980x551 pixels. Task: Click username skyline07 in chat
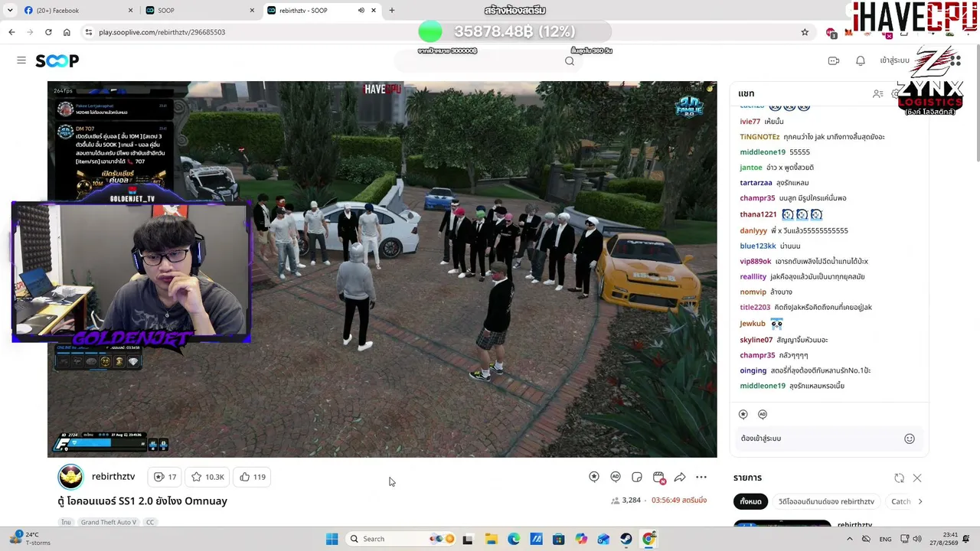tap(756, 340)
